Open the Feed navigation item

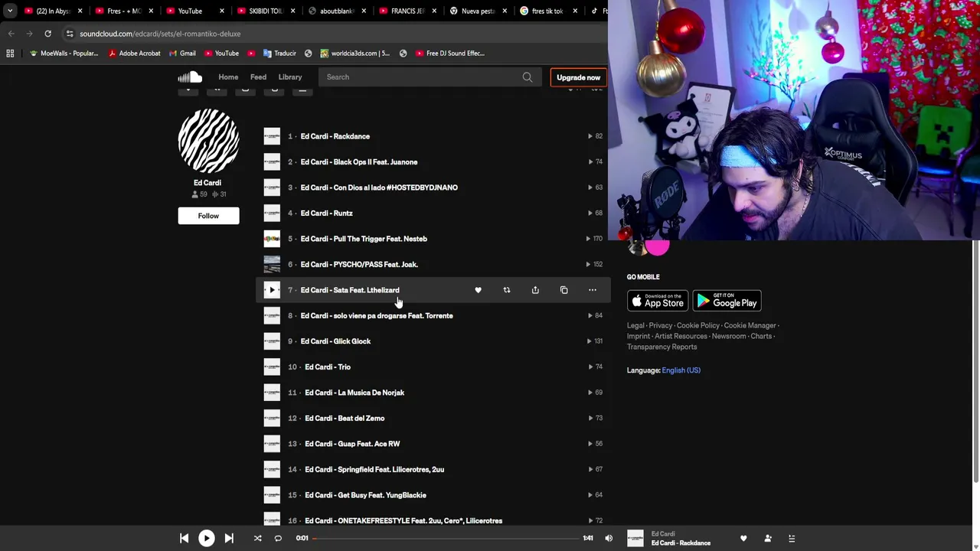click(258, 77)
